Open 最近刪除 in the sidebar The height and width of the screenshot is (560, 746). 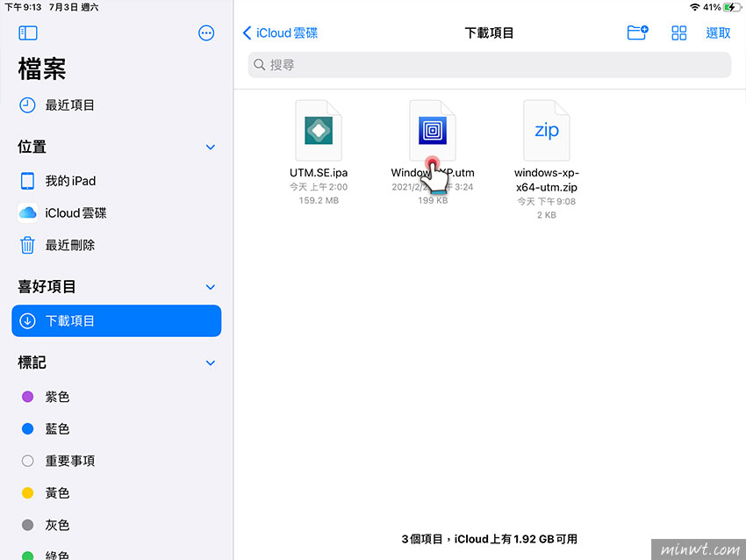tap(117, 245)
